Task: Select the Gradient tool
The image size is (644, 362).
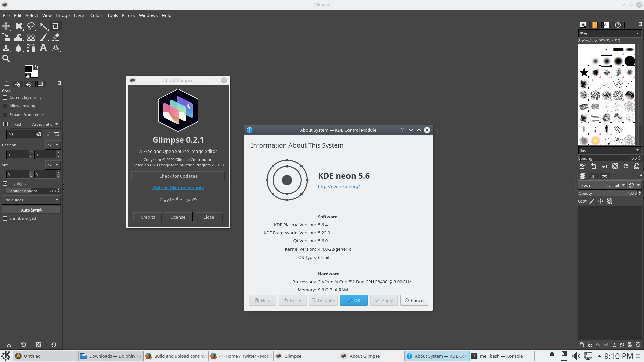Action: [31, 37]
